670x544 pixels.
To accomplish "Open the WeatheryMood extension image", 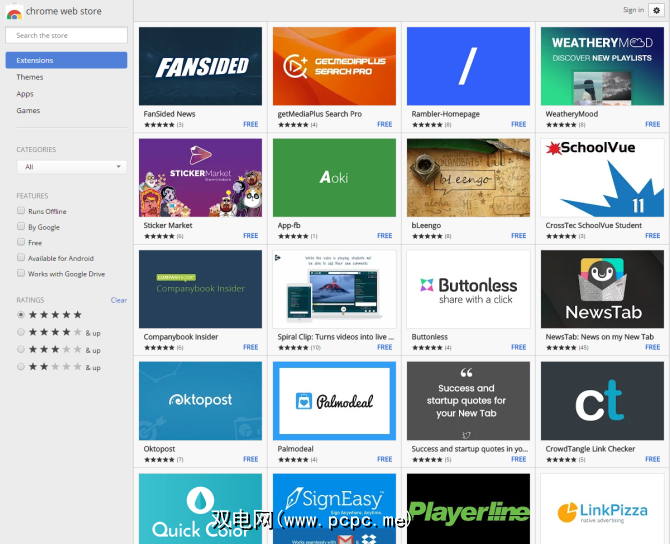I will tap(602, 66).
